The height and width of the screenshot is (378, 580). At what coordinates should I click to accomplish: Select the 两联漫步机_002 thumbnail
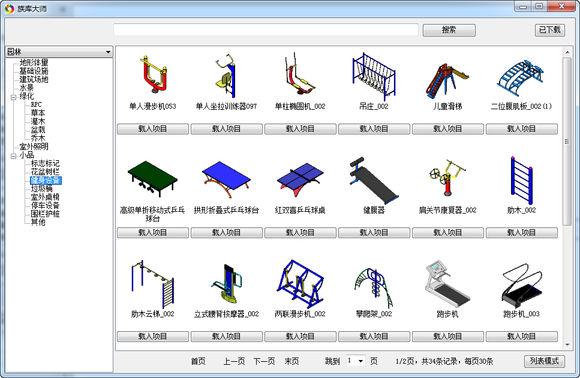300,284
